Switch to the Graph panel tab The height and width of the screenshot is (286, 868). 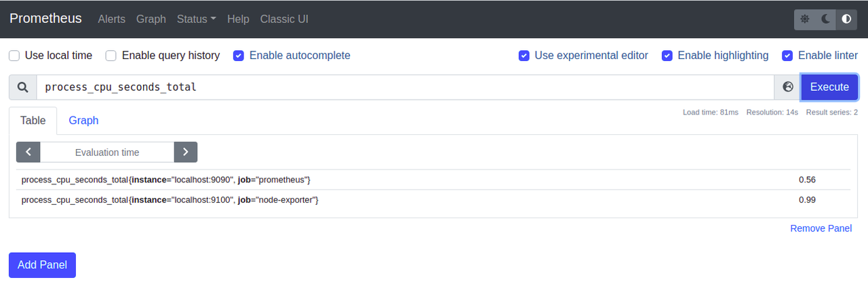pyautogui.click(x=83, y=121)
